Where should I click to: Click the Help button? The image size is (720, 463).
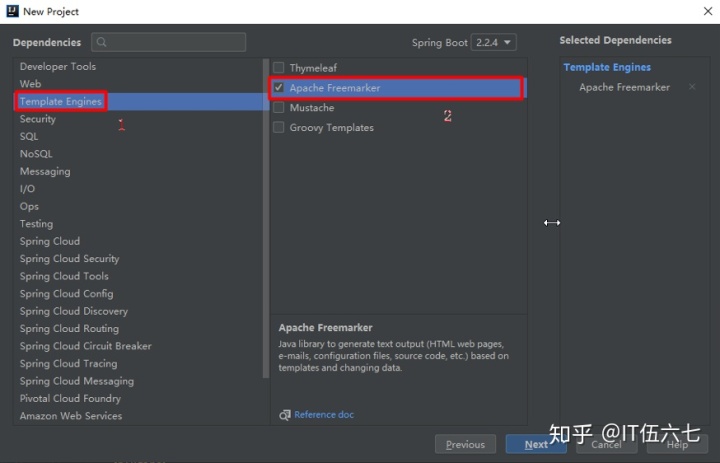pyautogui.click(x=677, y=444)
